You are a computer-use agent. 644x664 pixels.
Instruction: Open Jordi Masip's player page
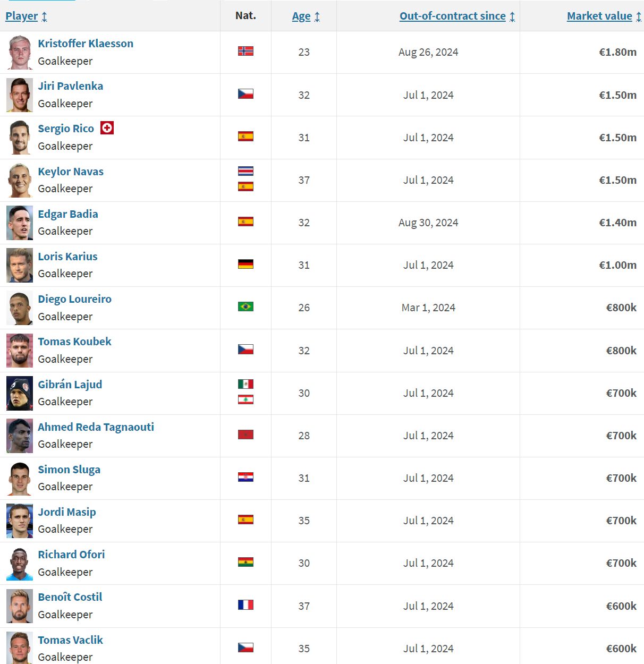(67, 512)
